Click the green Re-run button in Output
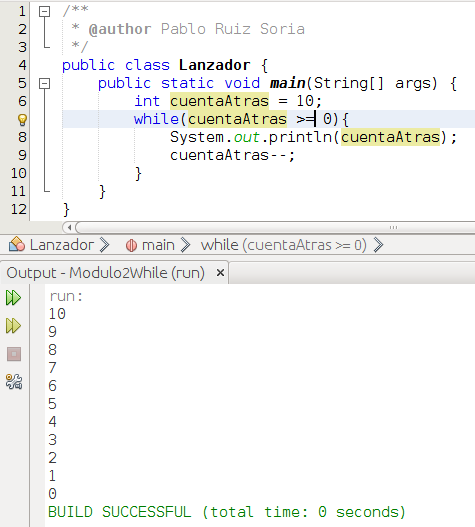The height and width of the screenshot is (527, 475). pyautogui.click(x=13, y=298)
